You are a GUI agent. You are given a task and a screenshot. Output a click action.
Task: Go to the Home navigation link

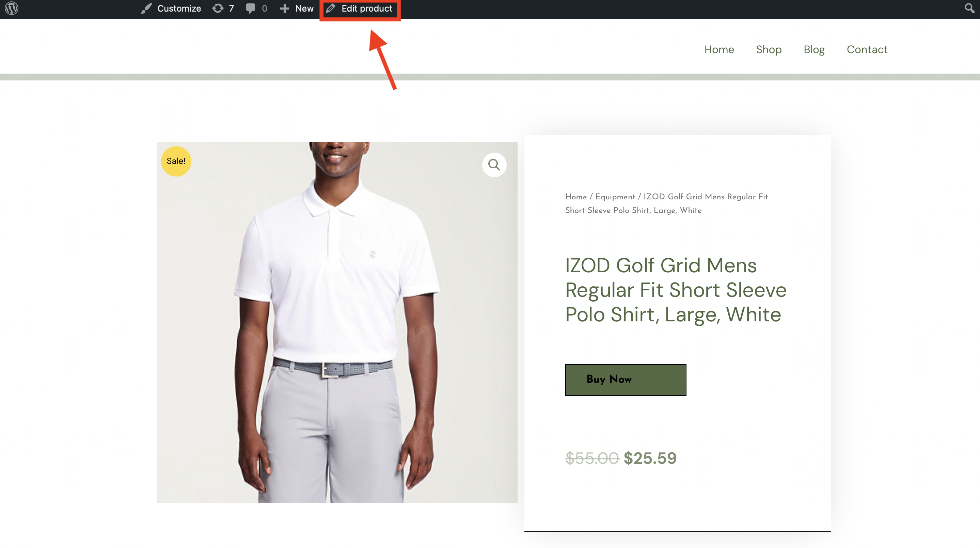click(719, 49)
